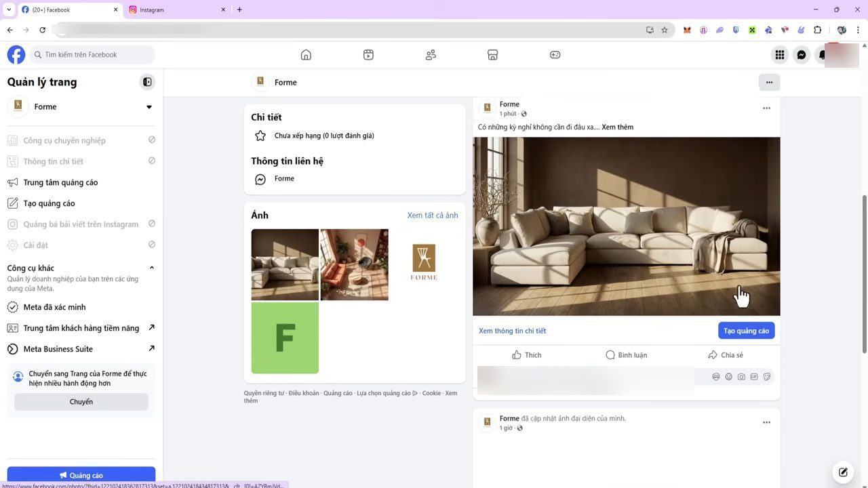Open the Reels video icon
Image resolution: width=868 pixels, height=488 pixels.
pyautogui.click(x=368, y=55)
